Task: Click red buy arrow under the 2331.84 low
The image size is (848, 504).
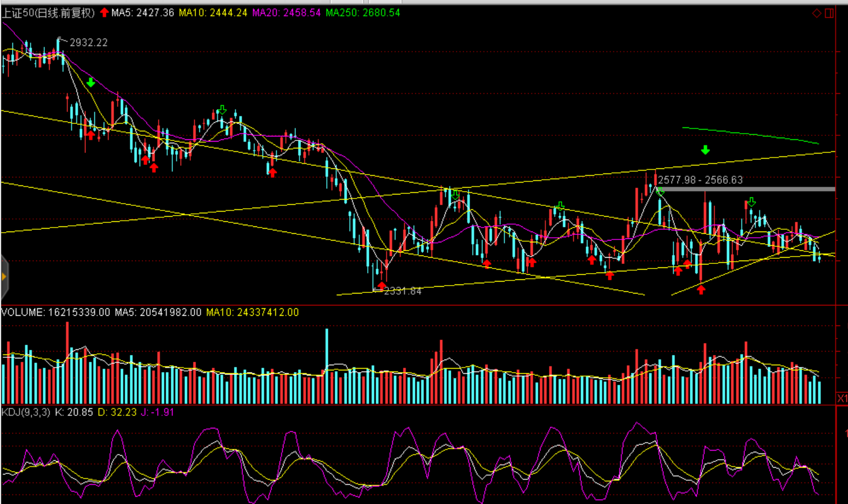Action: tap(382, 285)
